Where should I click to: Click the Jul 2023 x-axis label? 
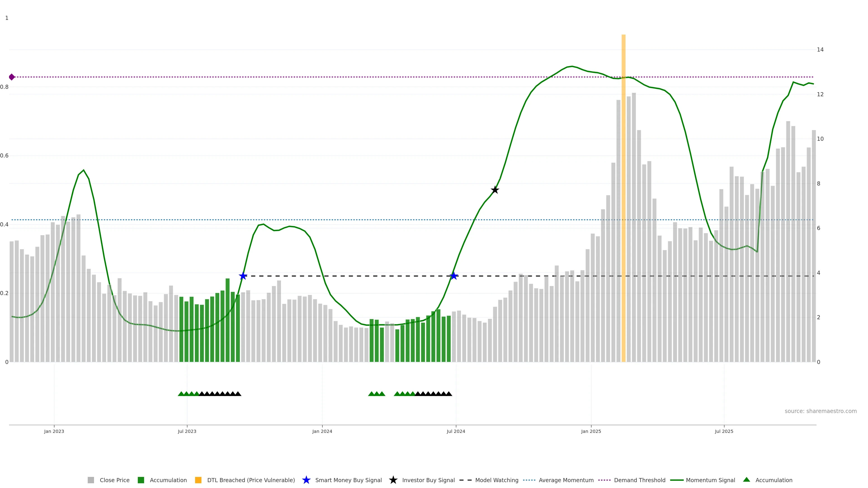pos(187,432)
